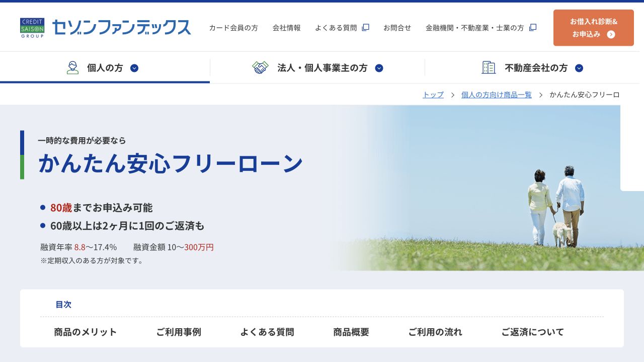Jump to ご利用の流れ section
The image size is (644, 362).
coord(435,332)
